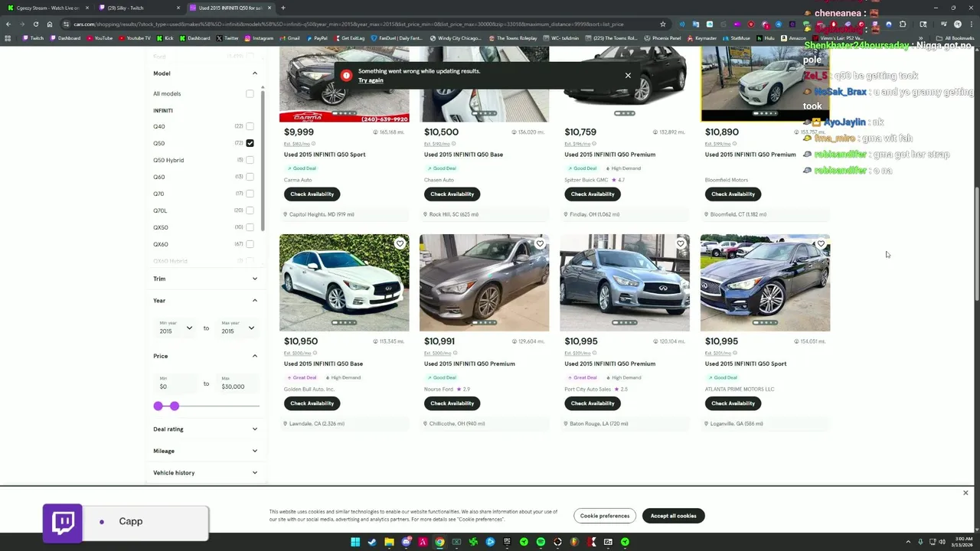
Task: Accept all cookies
Action: pos(673,516)
